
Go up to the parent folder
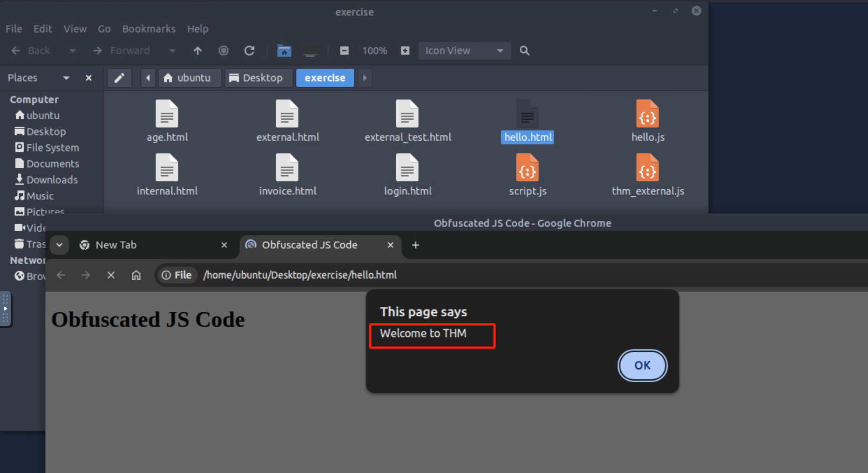click(197, 50)
